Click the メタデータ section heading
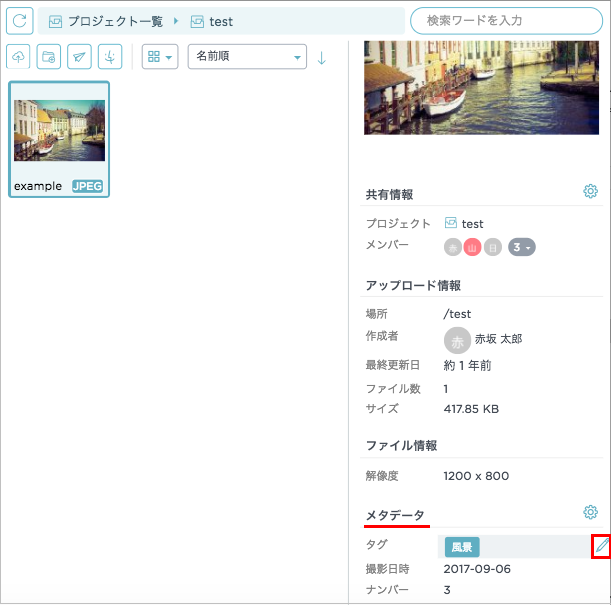Viewport: 611px width, 605px height. tap(395, 515)
